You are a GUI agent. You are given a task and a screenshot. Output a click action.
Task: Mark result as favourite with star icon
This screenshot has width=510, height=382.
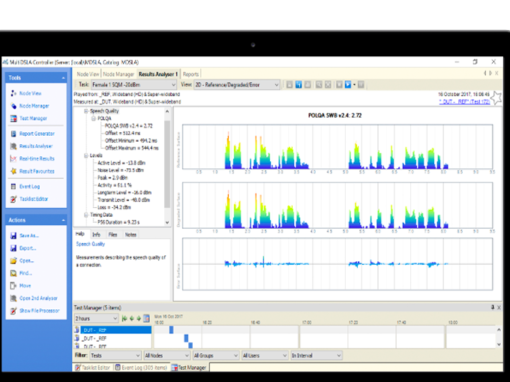(497, 98)
